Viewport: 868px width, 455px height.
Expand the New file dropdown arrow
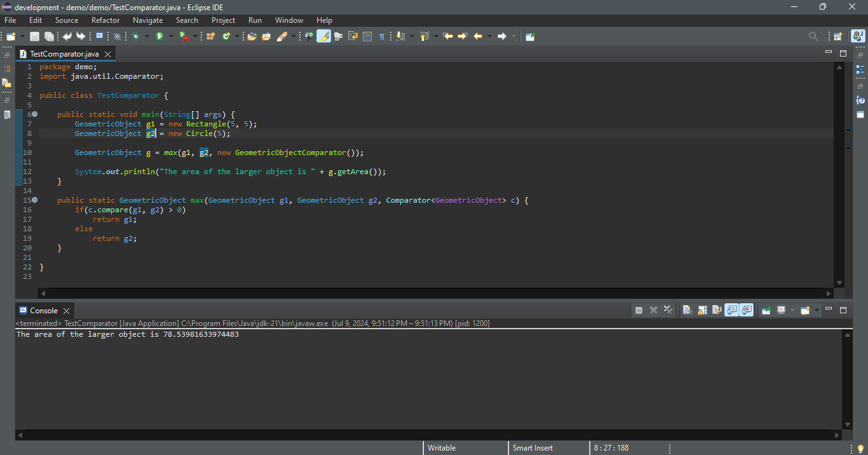[x=23, y=37]
